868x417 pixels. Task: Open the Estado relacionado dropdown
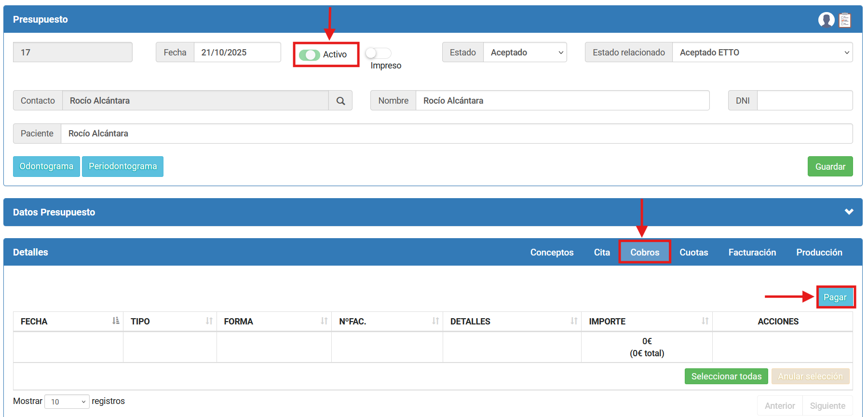pyautogui.click(x=762, y=53)
